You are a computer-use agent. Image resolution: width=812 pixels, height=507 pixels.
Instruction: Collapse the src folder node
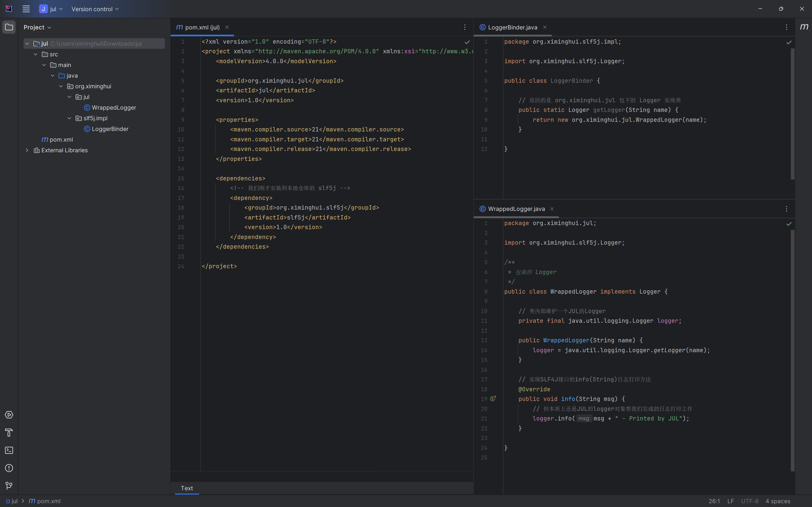pyautogui.click(x=36, y=54)
